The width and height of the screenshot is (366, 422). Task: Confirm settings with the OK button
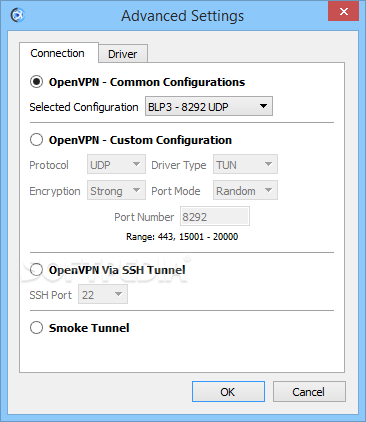[x=228, y=392]
